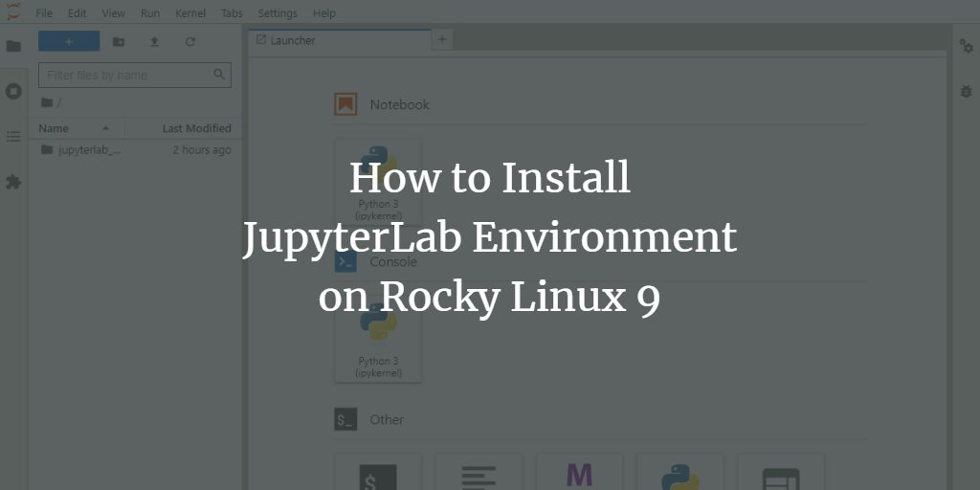Open the Extension Manager puzzle icon
The image size is (980, 490).
point(13,182)
